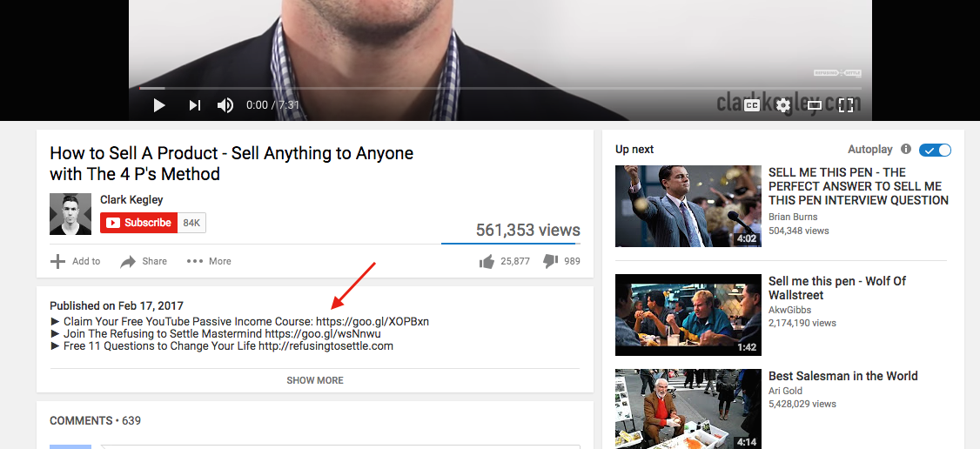Enter fullscreen mode
Viewport: 980px width, 449px height.
[845, 105]
